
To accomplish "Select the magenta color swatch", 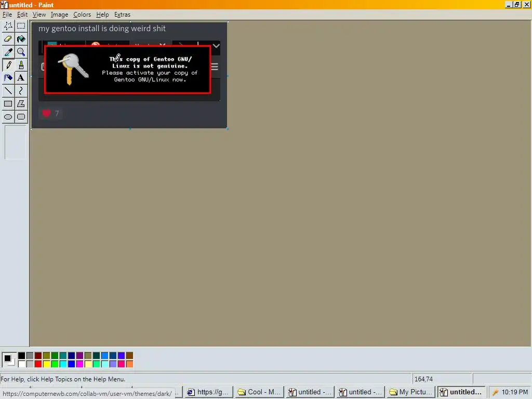I will 79,364.
